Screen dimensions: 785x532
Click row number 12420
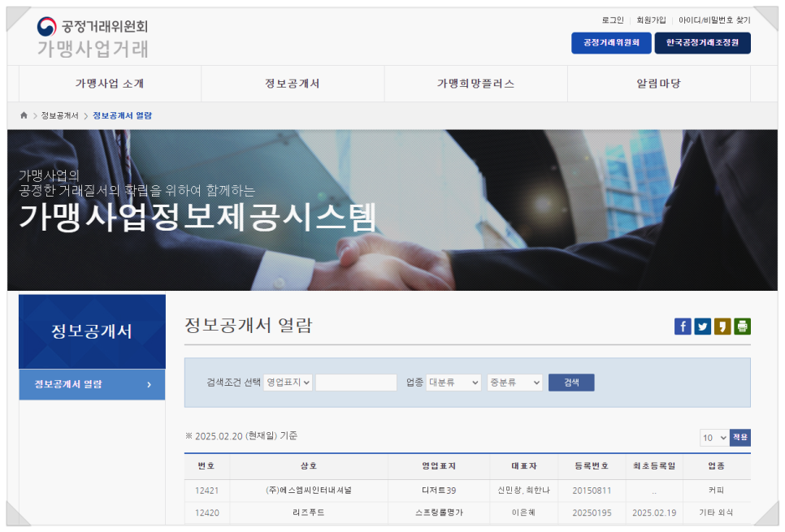pyautogui.click(x=206, y=513)
